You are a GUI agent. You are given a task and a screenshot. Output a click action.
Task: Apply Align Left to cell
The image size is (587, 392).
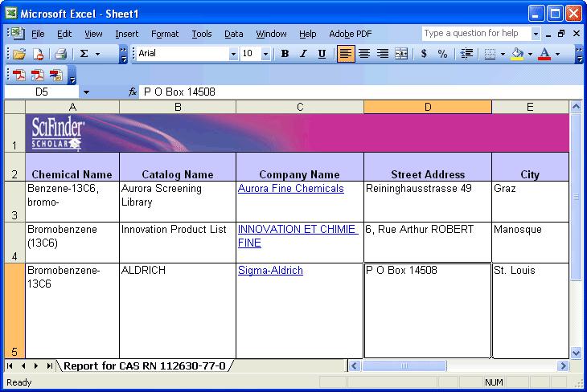point(346,54)
